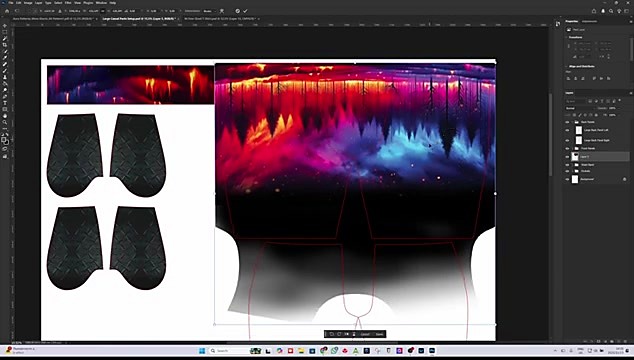Viewport: 634px width, 360px height.
Task: Open interpolation dropdown in options bar
Action: pos(209,11)
